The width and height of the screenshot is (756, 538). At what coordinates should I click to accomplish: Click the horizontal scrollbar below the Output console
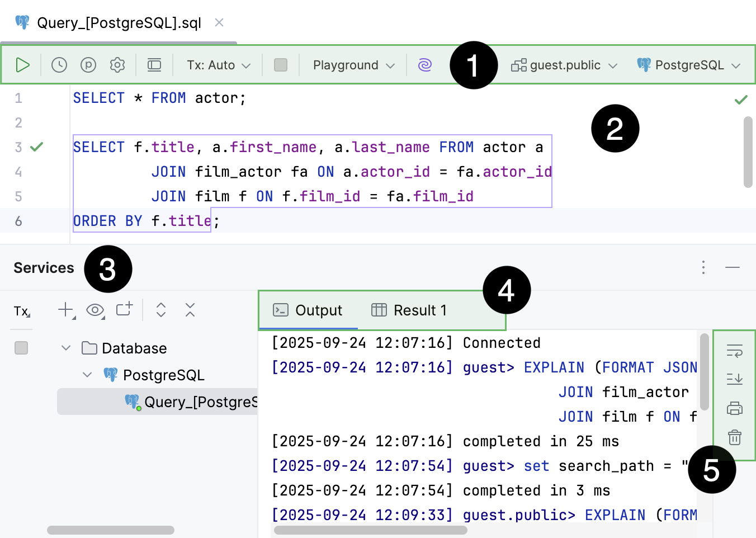click(370, 529)
